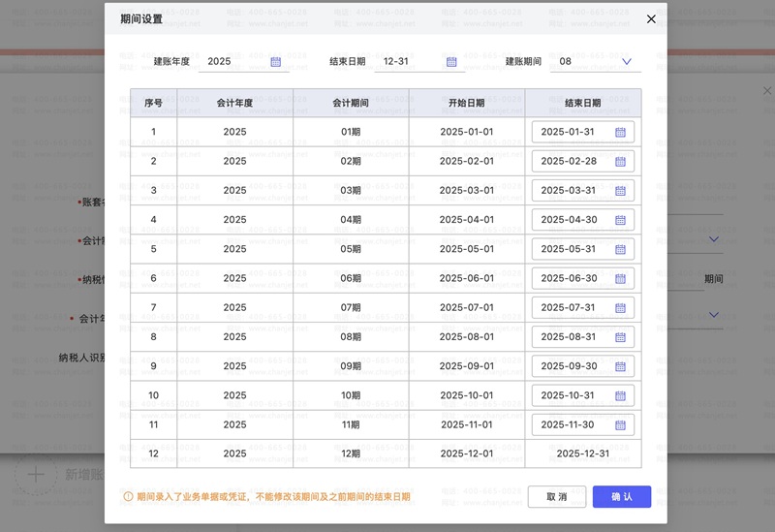The width and height of the screenshot is (775, 532).
Task: Click the 期间 link in background form
Action: click(x=714, y=279)
